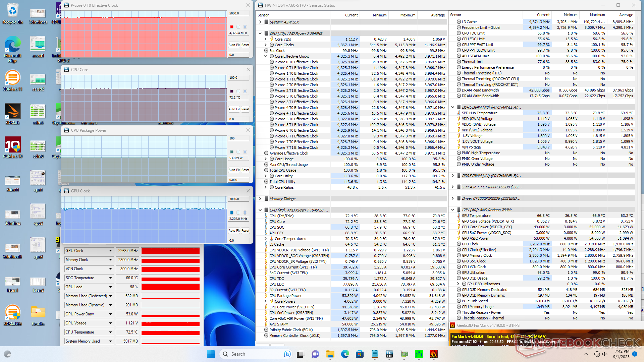644x362 pixels.
Task: Expand the Memory Timings section
Action: pyautogui.click(x=260, y=199)
